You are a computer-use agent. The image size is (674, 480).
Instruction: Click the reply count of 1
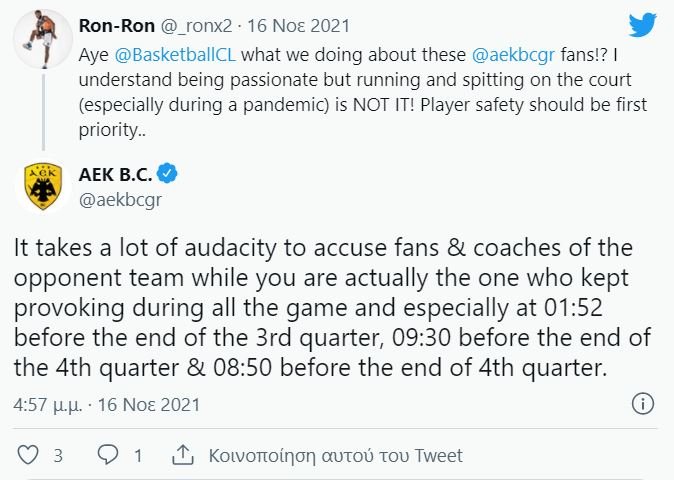point(138,455)
